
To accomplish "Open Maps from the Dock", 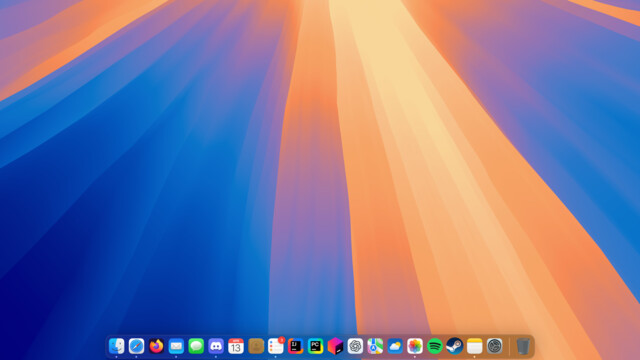I will (x=375, y=346).
